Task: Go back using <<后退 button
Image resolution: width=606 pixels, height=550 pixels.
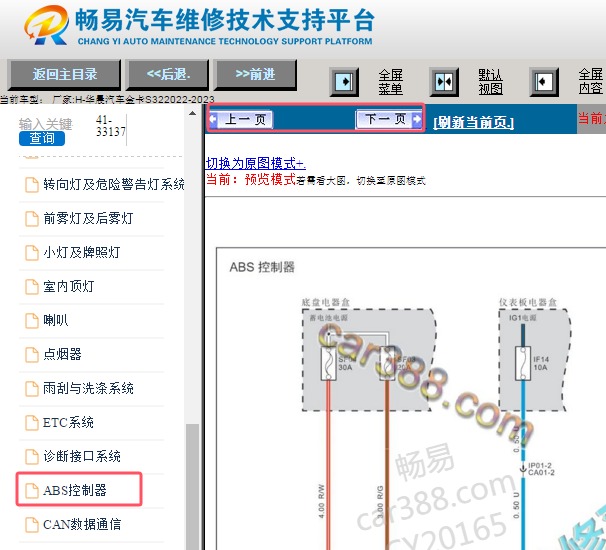Action: tap(168, 74)
